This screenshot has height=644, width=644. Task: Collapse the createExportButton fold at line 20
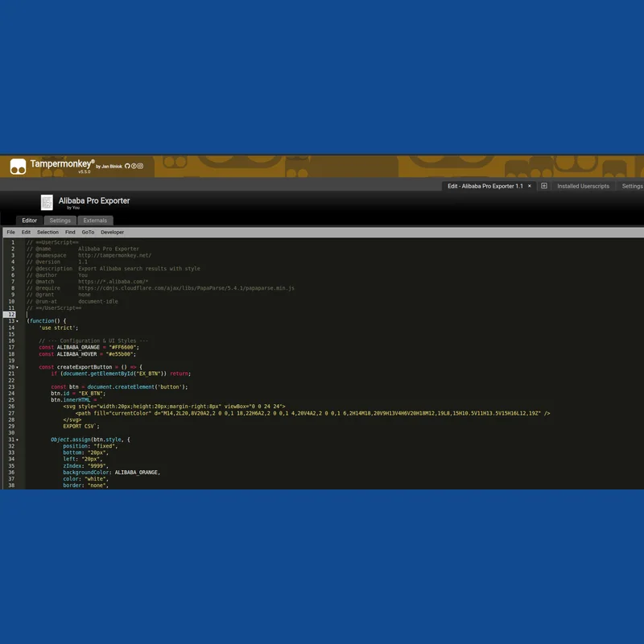[17, 367]
